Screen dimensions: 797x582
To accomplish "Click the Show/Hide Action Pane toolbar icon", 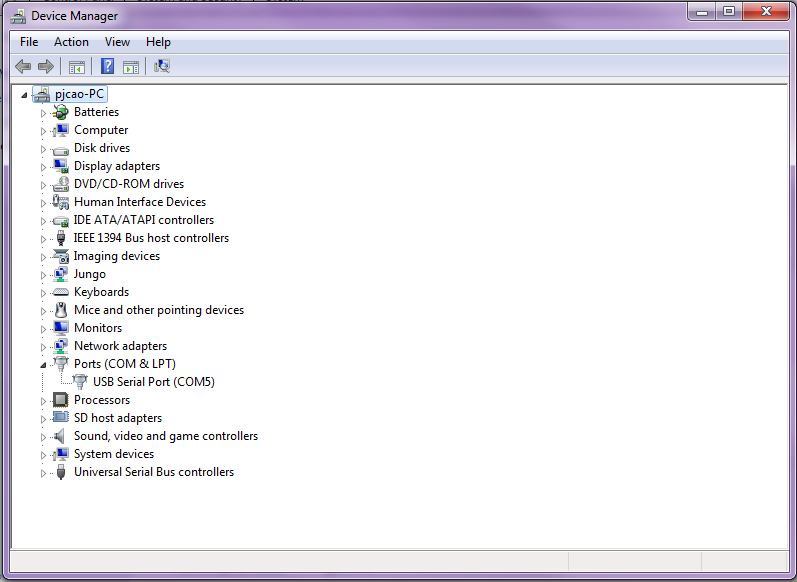I will pos(131,67).
